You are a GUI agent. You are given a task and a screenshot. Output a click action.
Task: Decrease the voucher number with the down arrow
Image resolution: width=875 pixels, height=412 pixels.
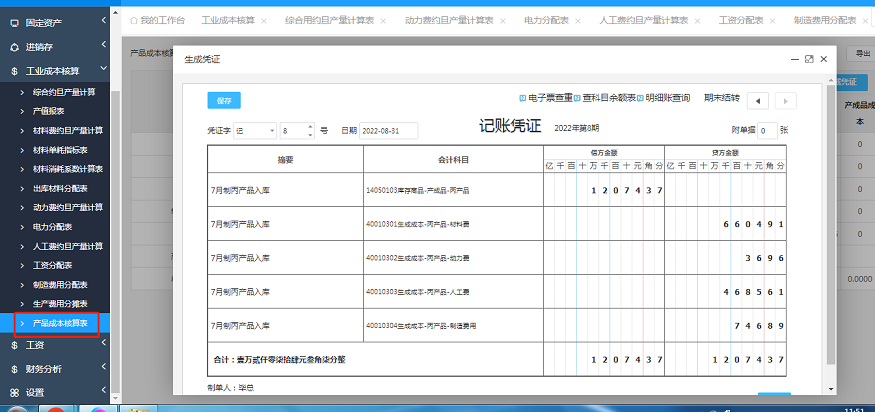coord(311,135)
